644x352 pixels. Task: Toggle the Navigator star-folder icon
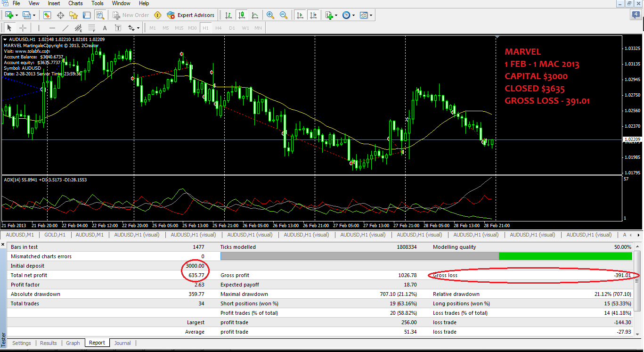(x=73, y=15)
